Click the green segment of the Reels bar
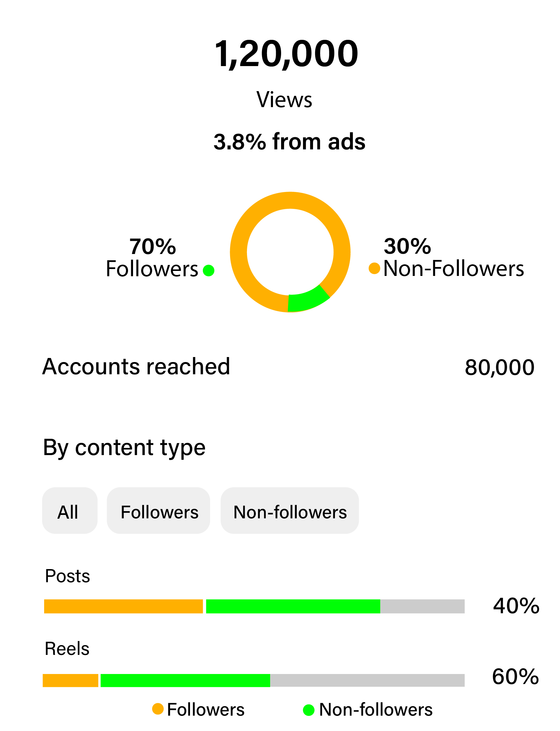The image size is (560, 731). [x=185, y=680]
